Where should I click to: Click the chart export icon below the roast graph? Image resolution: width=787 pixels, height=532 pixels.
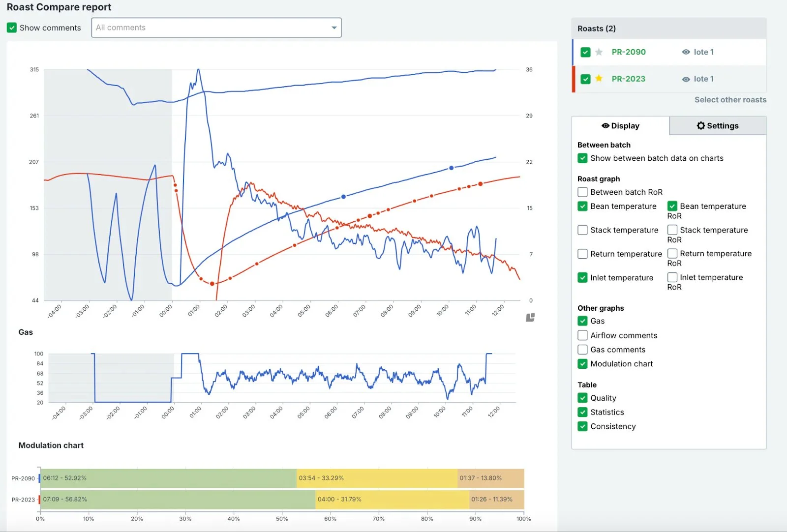tap(530, 317)
